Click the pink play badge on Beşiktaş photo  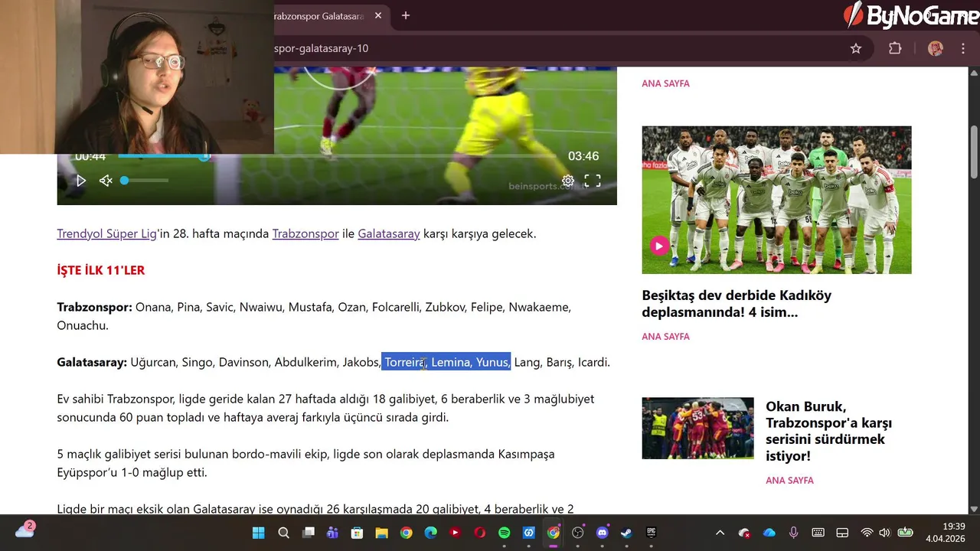pos(659,246)
